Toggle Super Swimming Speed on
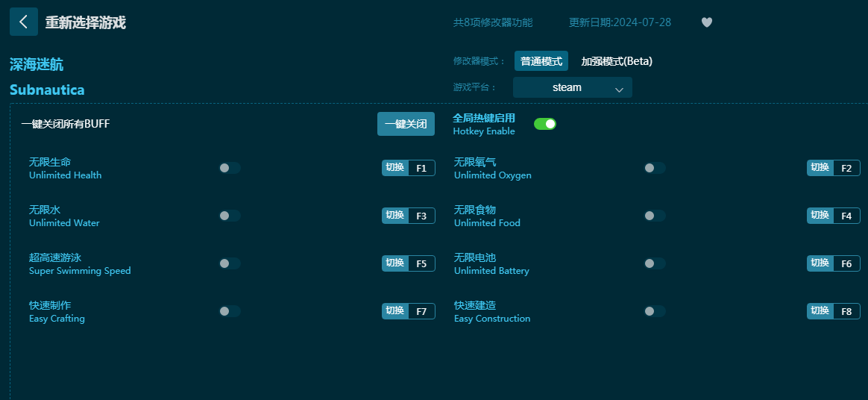This screenshot has height=400, width=868. pos(229,263)
